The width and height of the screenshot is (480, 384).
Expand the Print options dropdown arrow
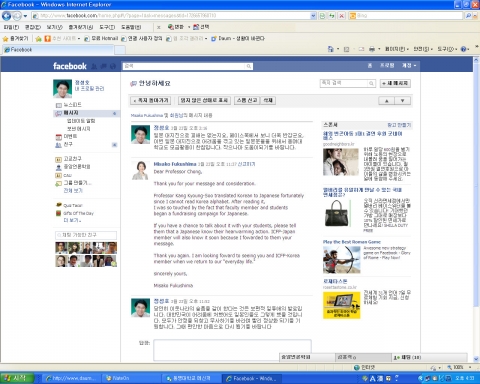(379, 49)
